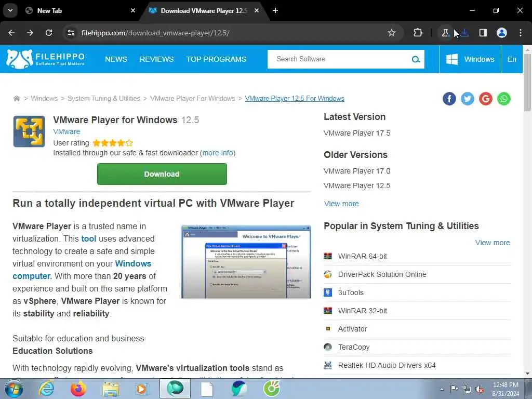Open the VMware Player screenshot thumbnail
The height and width of the screenshot is (399, 532).
246,262
